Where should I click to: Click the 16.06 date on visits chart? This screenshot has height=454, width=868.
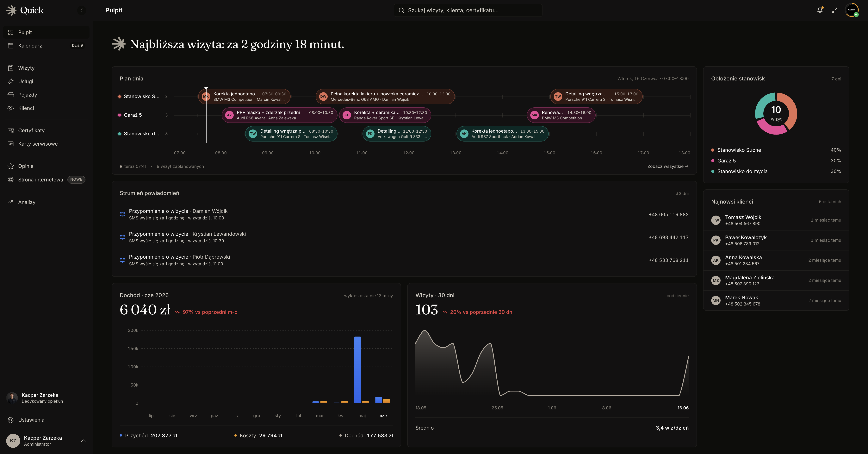pyautogui.click(x=683, y=408)
